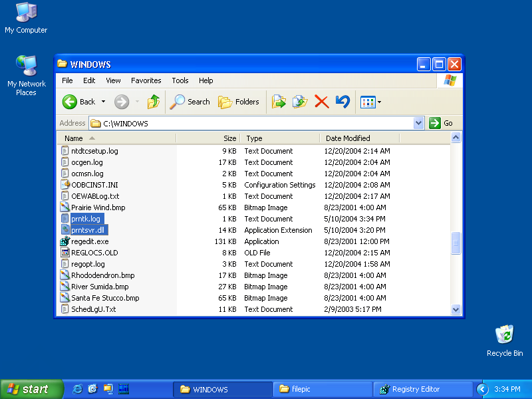Image resolution: width=532 pixels, height=399 pixels.
Task: Go up one folder level
Action: click(x=154, y=102)
